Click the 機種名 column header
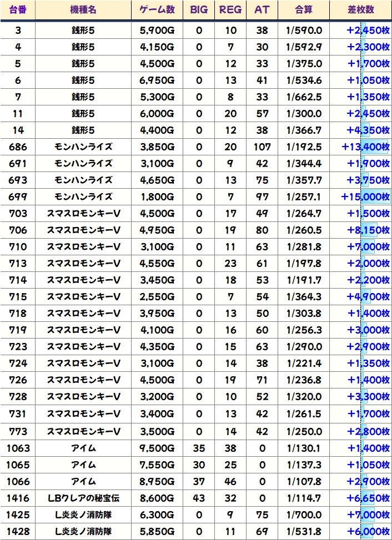 click(x=83, y=10)
